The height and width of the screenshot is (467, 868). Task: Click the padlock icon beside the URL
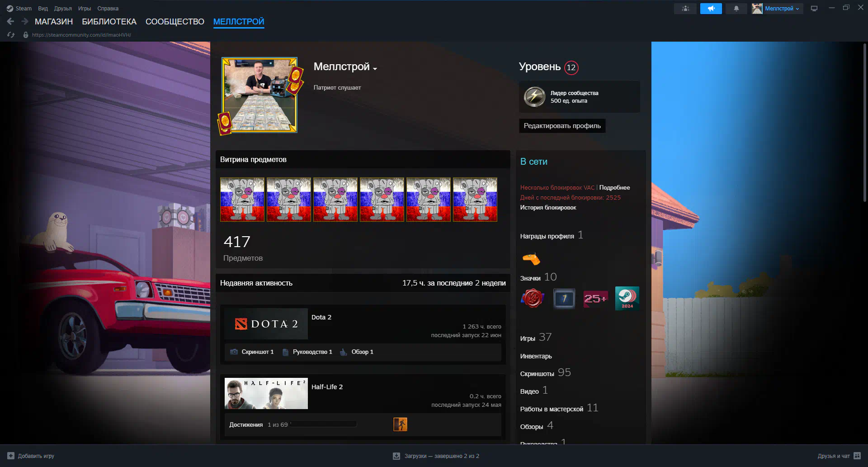pyautogui.click(x=26, y=35)
